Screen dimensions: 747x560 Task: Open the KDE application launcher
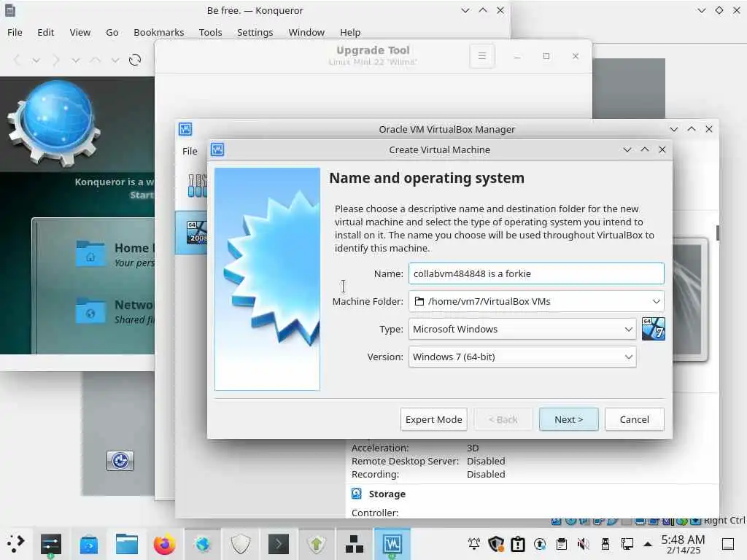coord(15,544)
